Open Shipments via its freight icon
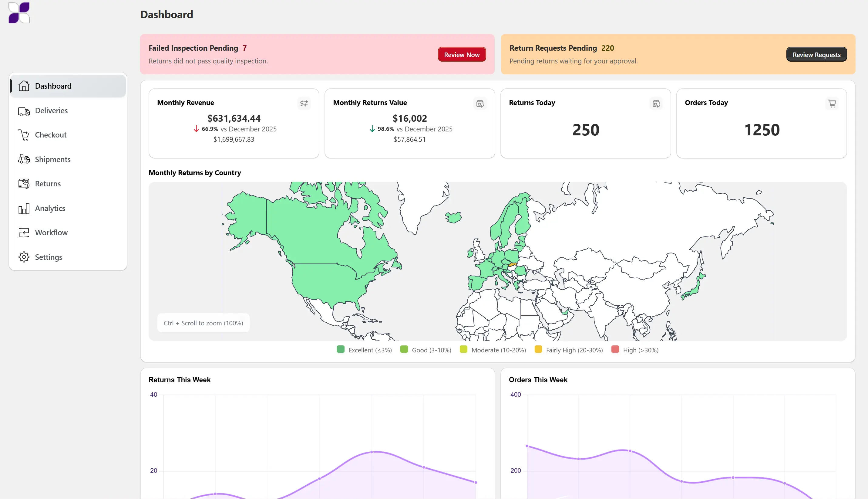This screenshot has height=499, width=868. pyautogui.click(x=24, y=159)
